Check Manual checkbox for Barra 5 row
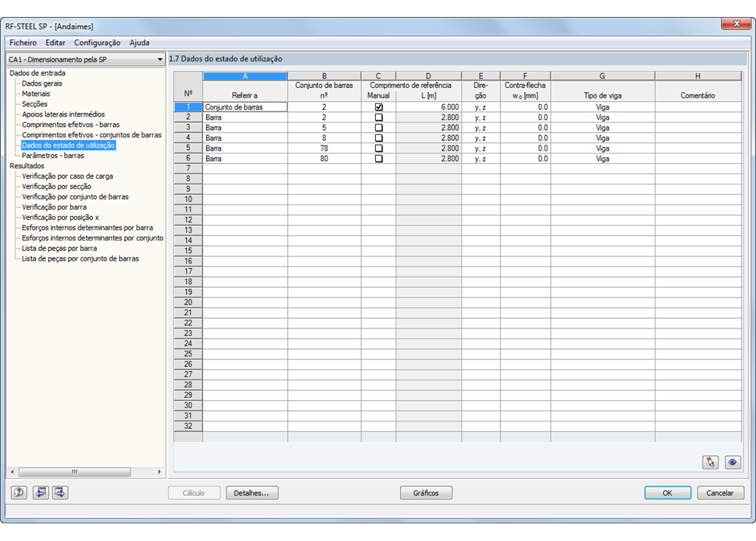Viewport: 756px width, 541px height. [x=379, y=128]
